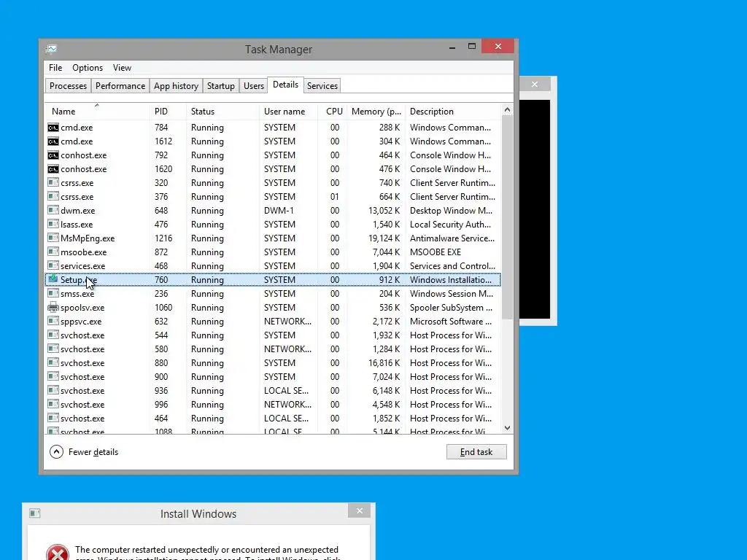Click the Spooler SubSystem description text

pos(451,308)
